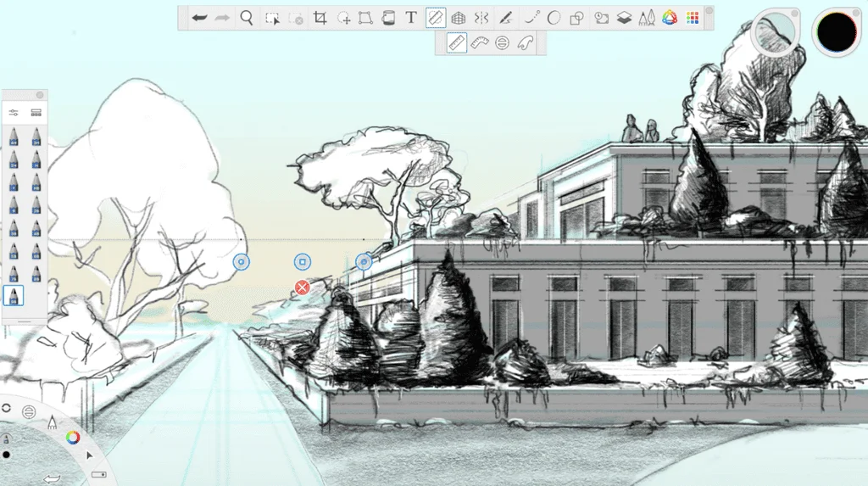
Task: Click the right round ruler handle on the canvas
Action: pos(364,261)
